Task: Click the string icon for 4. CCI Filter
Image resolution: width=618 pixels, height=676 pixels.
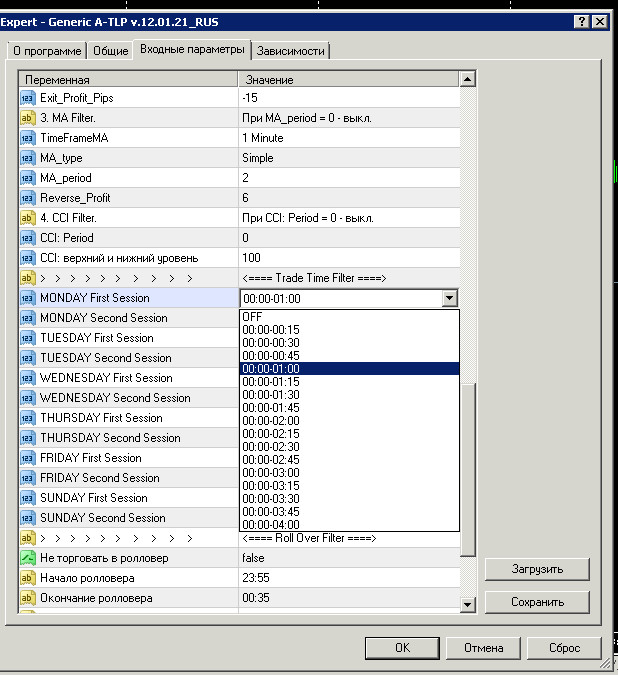Action: [27, 218]
